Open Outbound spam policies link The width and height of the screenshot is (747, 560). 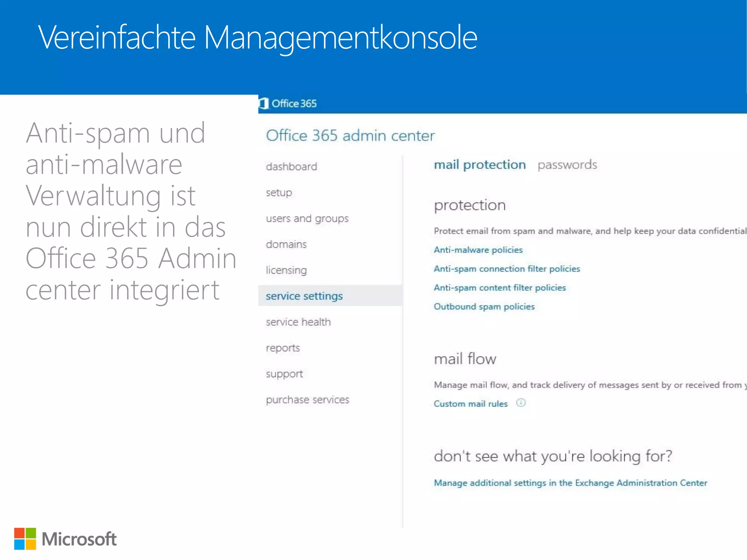point(484,307)
